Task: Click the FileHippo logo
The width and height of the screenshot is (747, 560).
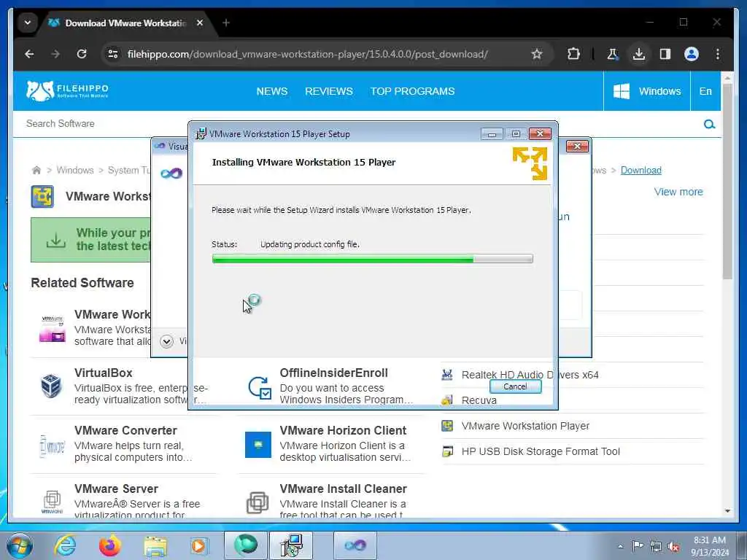Action: (67, 90)
